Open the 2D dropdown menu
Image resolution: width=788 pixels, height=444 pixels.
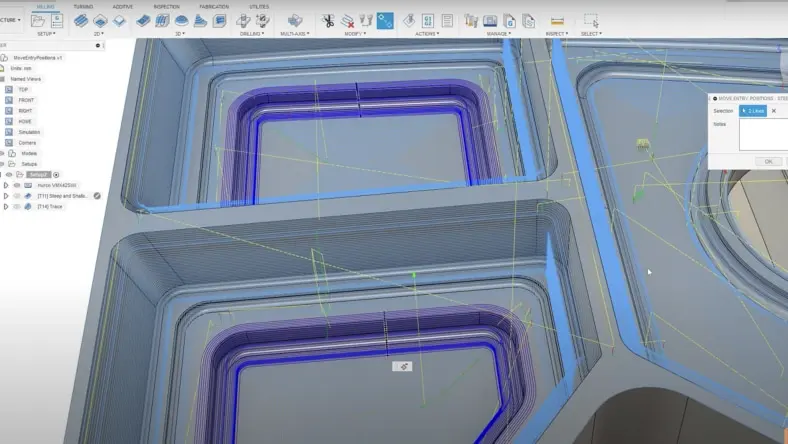[99, 34]
